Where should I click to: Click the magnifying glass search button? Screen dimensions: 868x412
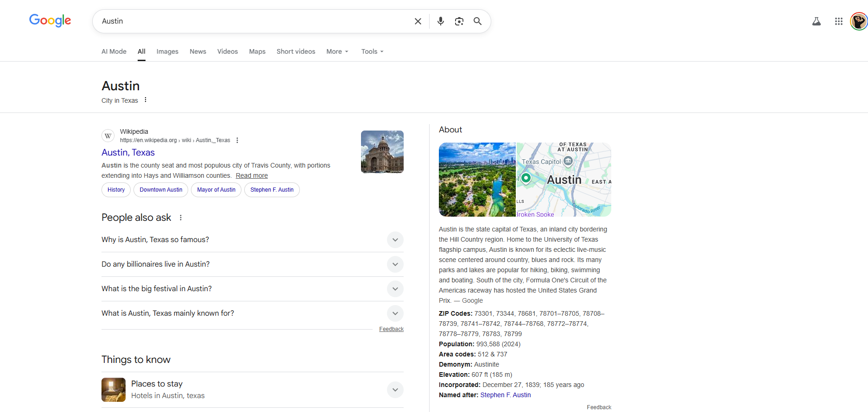477,21
